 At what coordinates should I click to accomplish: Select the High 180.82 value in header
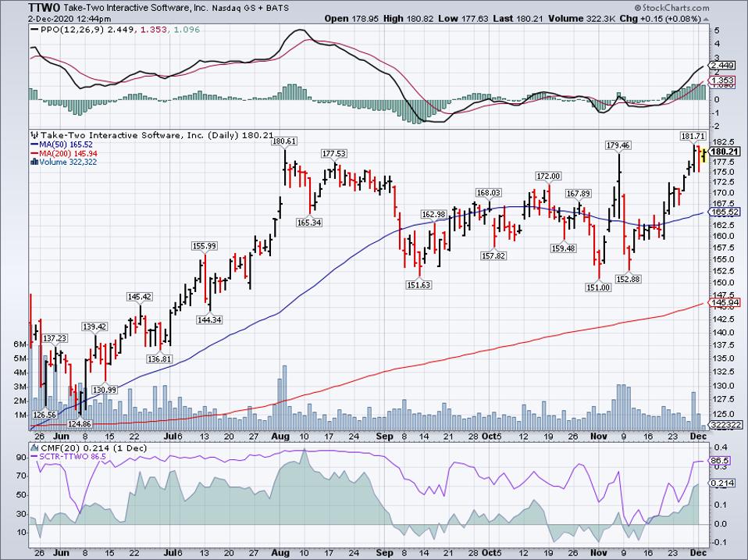pyautogui.click(x=408, y=19)
